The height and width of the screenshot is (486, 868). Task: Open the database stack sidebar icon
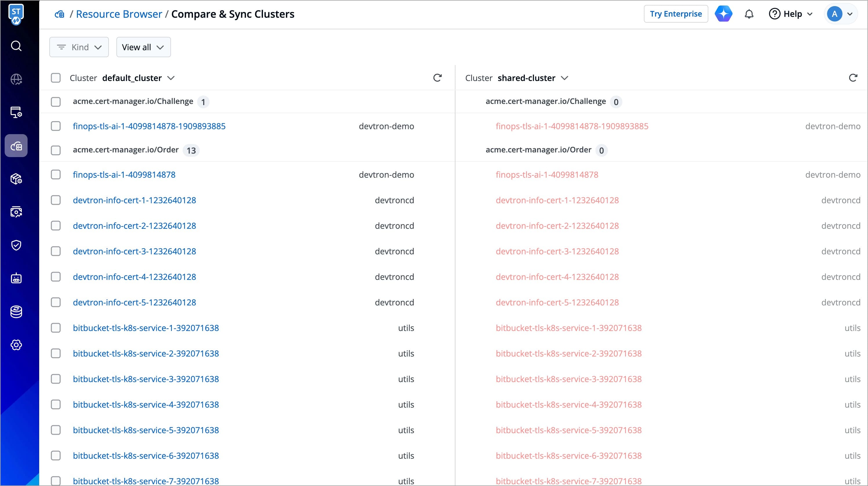coord(16,312)
